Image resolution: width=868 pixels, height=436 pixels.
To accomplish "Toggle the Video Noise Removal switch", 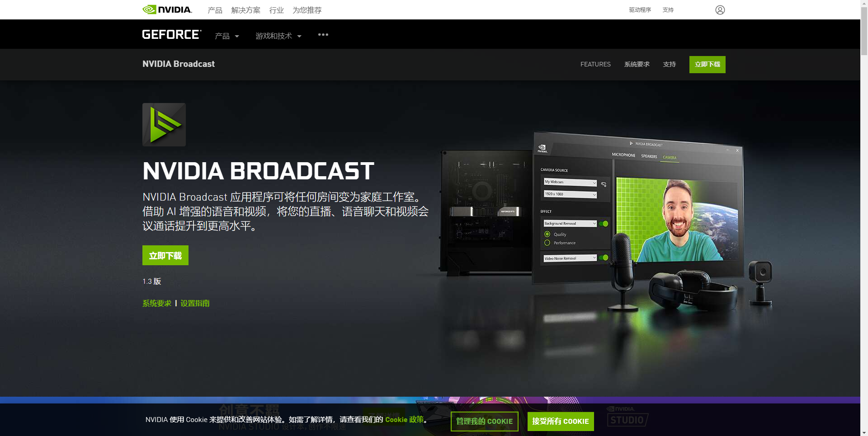I will 604,258.
